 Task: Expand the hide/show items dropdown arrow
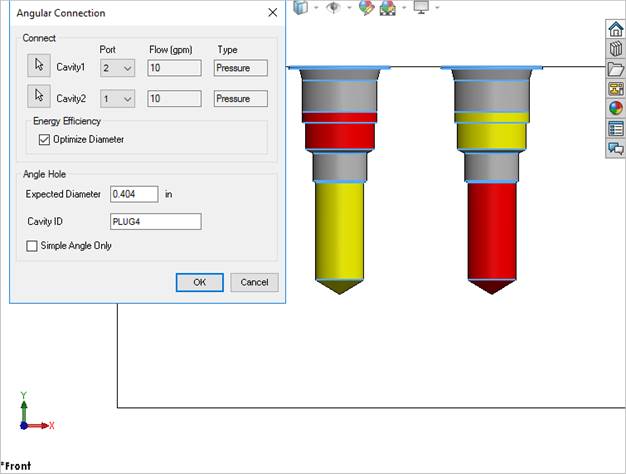349,7
